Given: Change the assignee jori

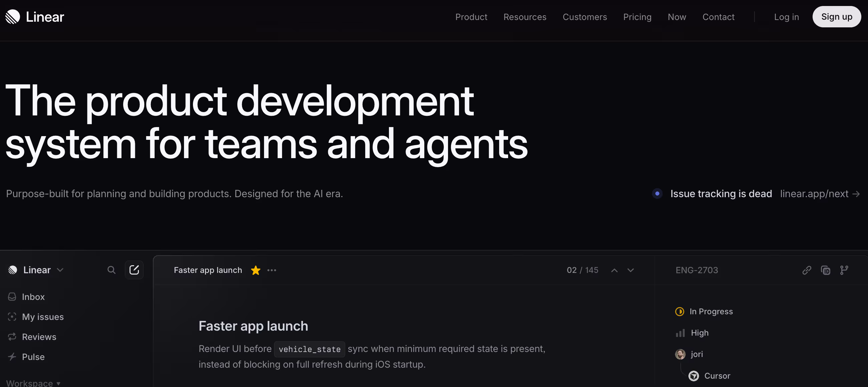Looking at the screenshot, I should tap(689, 354).
